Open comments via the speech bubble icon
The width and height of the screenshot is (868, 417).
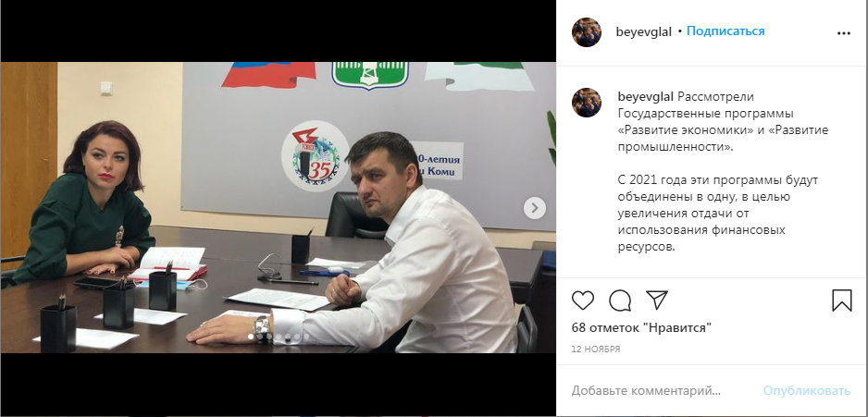(620, 300)
